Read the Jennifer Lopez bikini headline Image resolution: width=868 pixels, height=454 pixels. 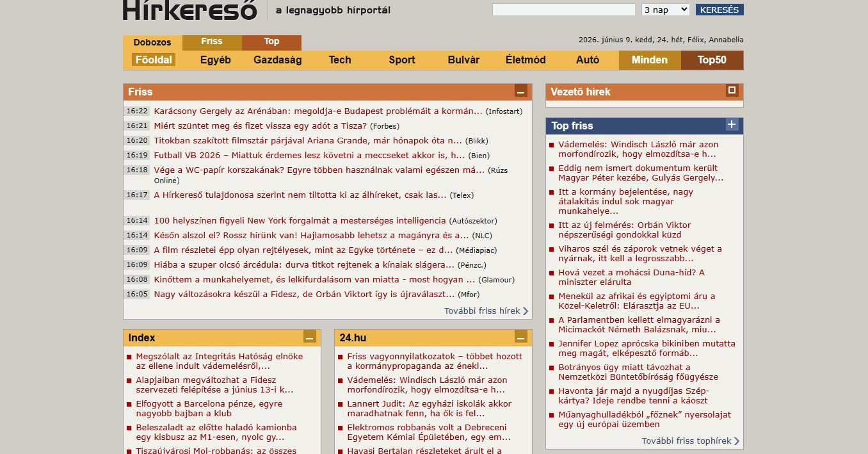coord(647,348)
